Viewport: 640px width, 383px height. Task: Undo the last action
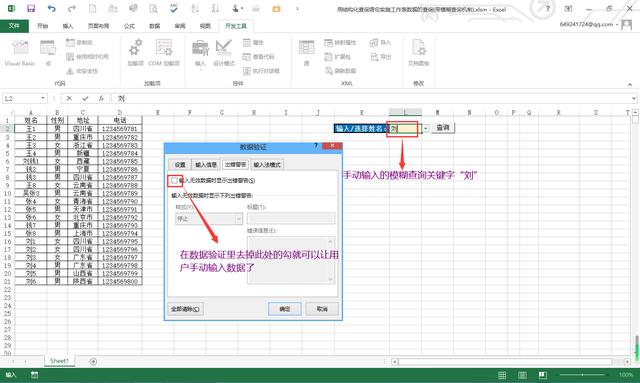tap(51, 9)
